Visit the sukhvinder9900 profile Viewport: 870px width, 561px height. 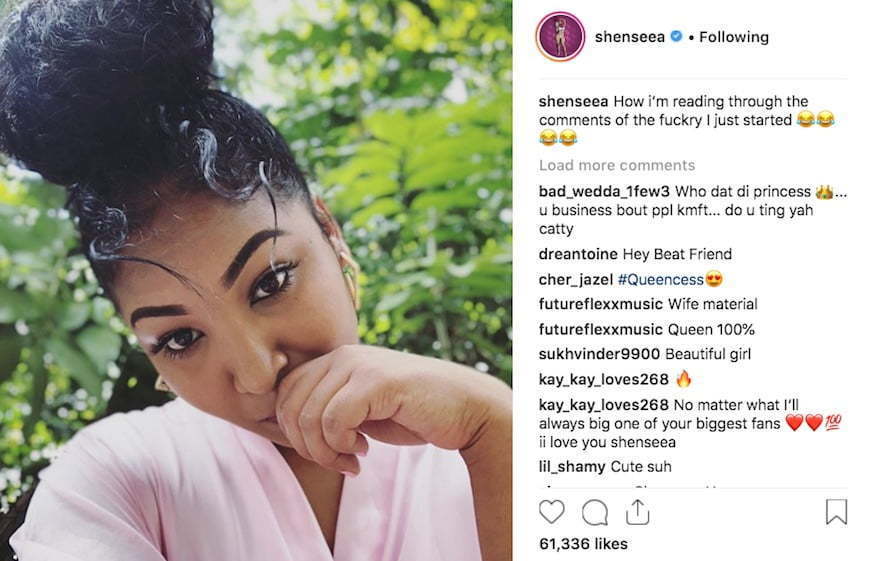(599, 354)
